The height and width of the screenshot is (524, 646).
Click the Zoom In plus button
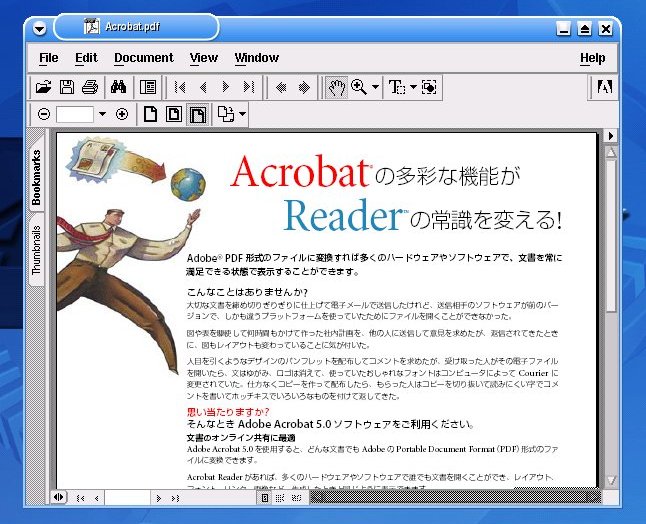tap(122, 114)
